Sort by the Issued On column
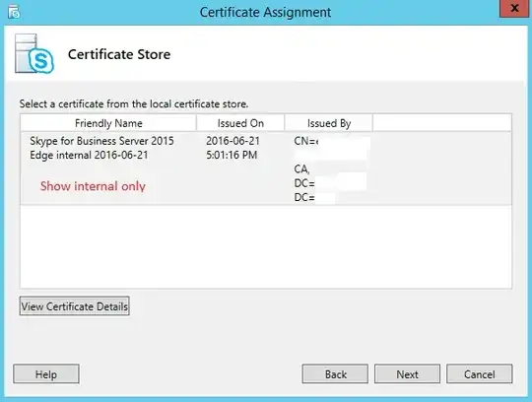The width and height of the screenshot is (532, 402). point(240,123)
